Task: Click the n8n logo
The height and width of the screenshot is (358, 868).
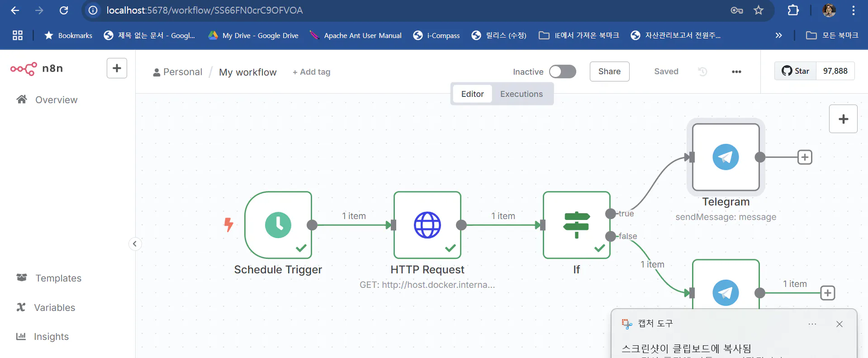Action: pyautogui.click(x=37, y=69)
